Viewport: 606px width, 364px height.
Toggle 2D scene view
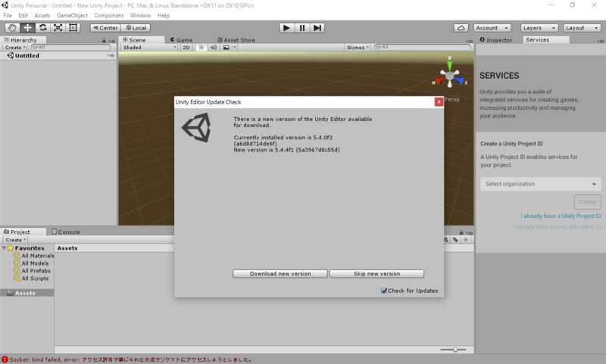click(186, 47)
